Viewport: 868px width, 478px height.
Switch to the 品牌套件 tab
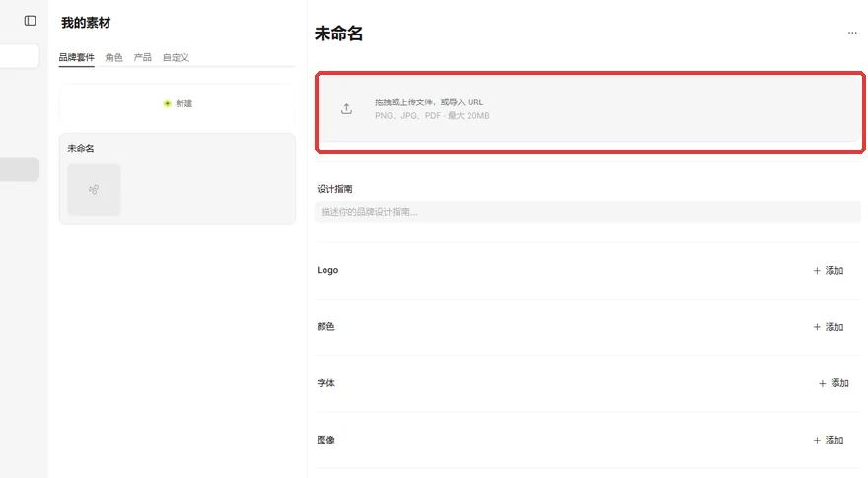(76, 57)
